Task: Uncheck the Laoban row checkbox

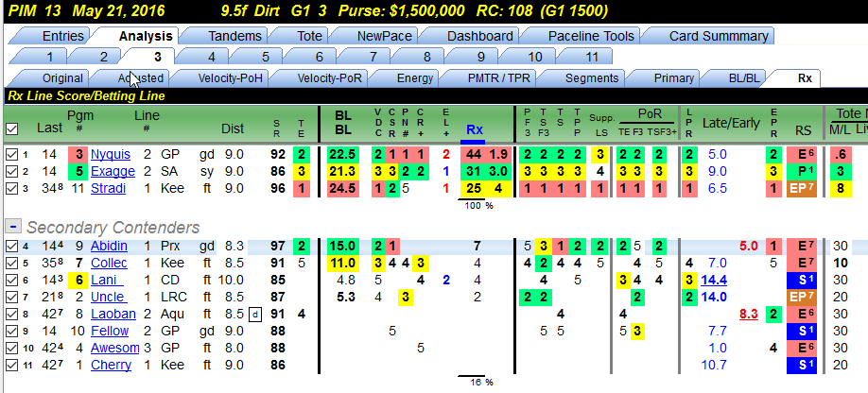Action: [x=11, y=315]
